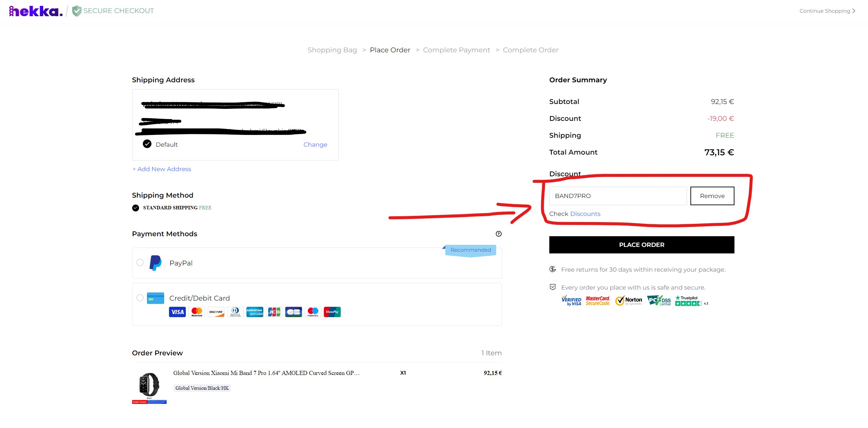This screenshot has width=868, height=428.
Task: Click the CB card logo
Action: coord(294,312)
